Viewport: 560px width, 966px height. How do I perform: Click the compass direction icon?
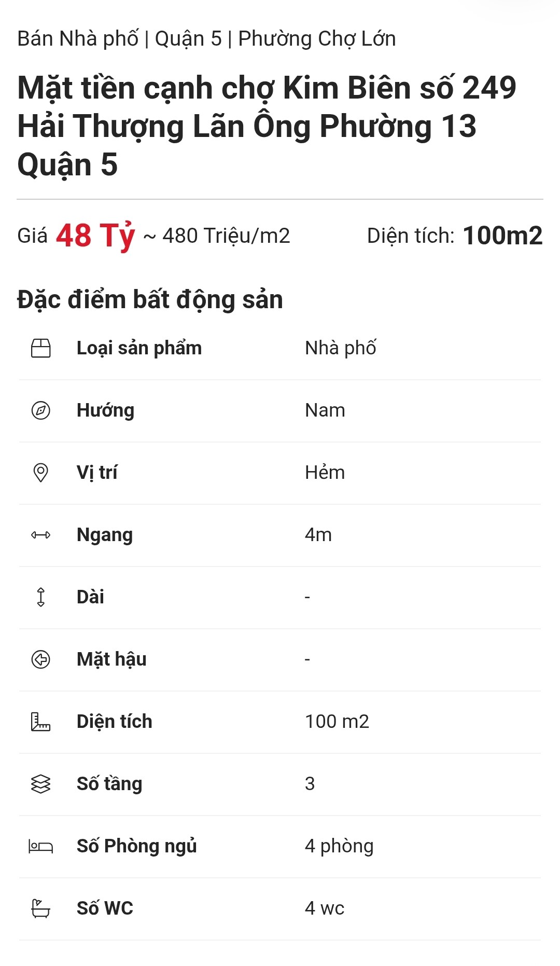coord(41,410)
